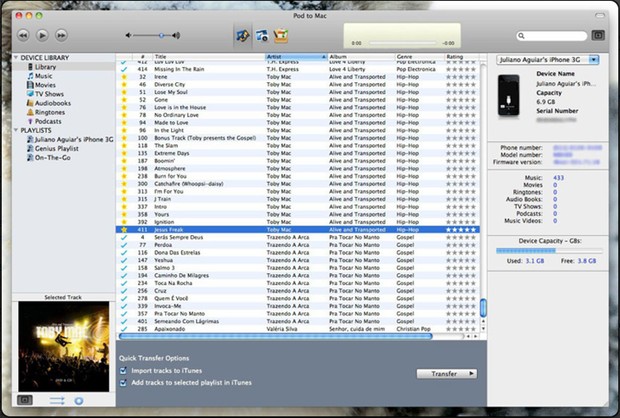Collapse the PLAYLISTS section
The height and width of the screenshot is (418, 620).
point(16,130)
